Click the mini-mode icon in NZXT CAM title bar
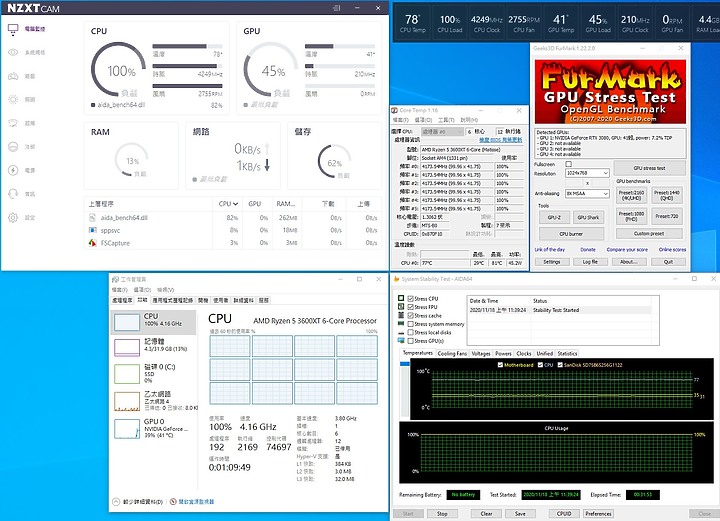The width and height of the screenshot is (720, 521). 337,8
